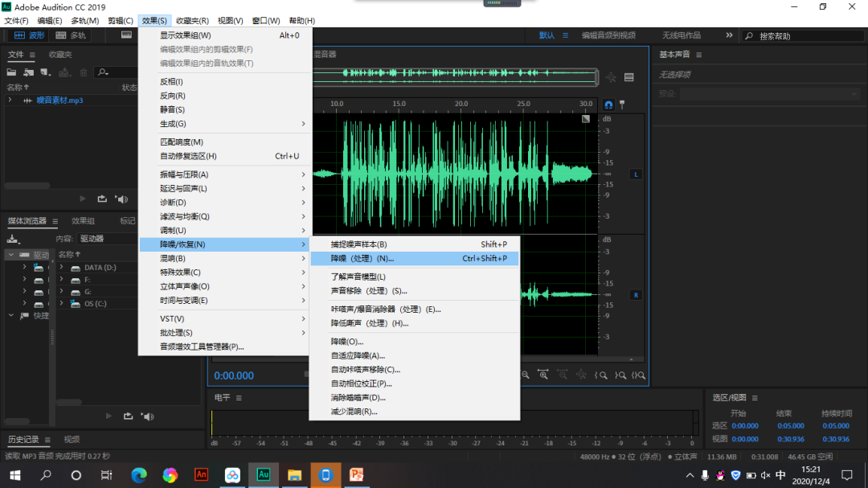Toggle the snapping magnet icon on timeline

point(608,105)
